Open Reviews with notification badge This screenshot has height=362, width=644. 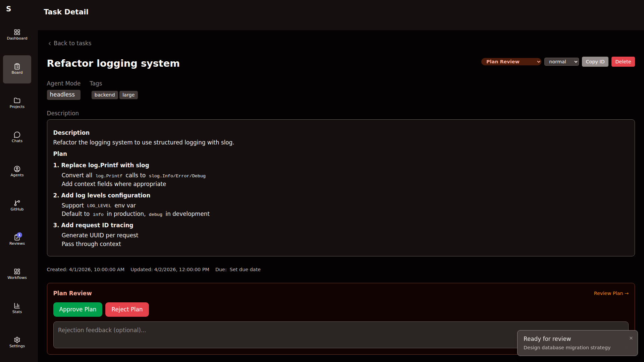(x=17, y=240)
